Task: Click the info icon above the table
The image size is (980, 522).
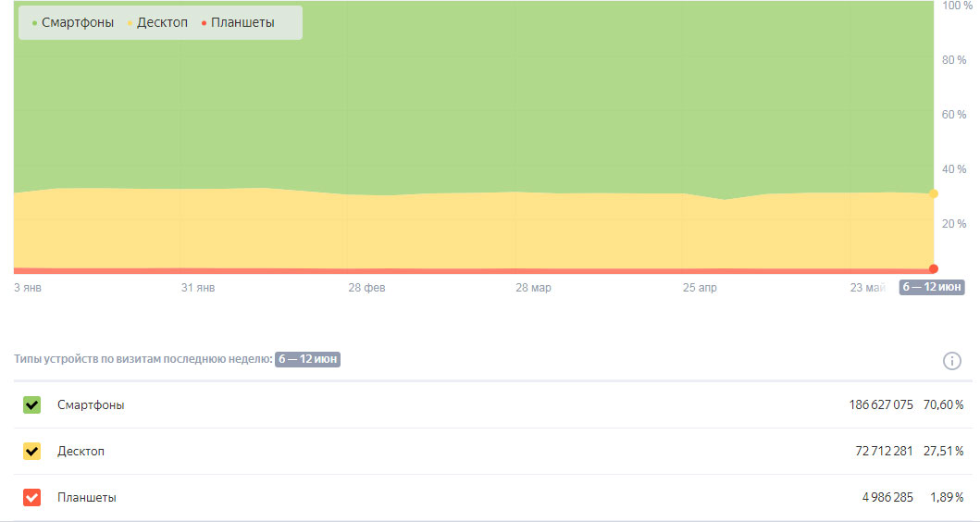Action: click(x=951, y=361)
